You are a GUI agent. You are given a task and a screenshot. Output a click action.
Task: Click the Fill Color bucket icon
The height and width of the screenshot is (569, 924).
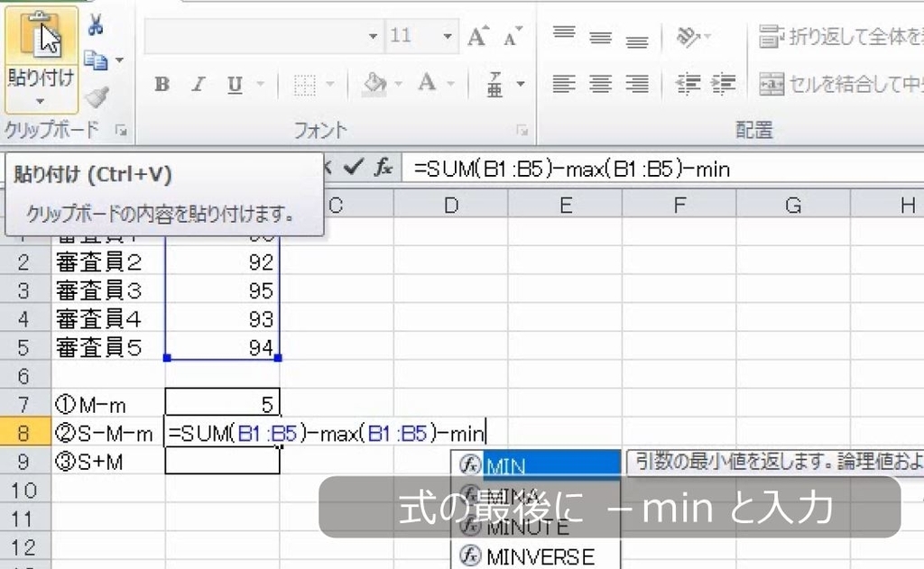pos(374,85)
